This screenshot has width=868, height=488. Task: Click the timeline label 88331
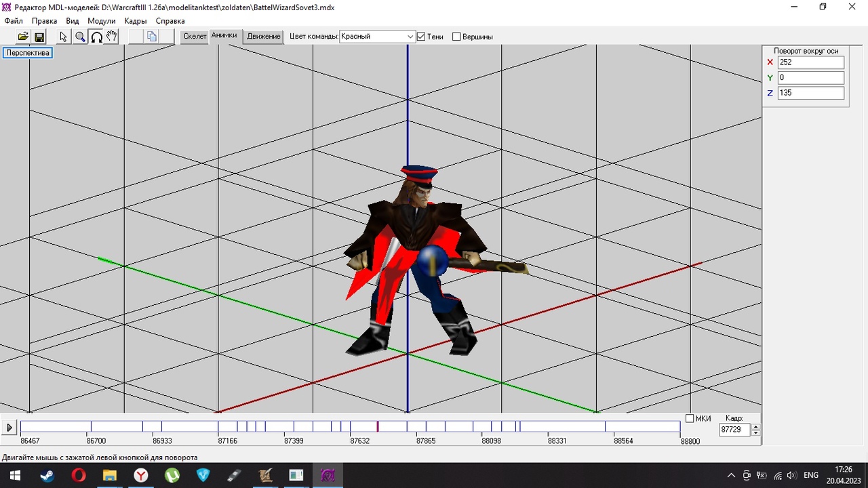(x=557, y=441)
